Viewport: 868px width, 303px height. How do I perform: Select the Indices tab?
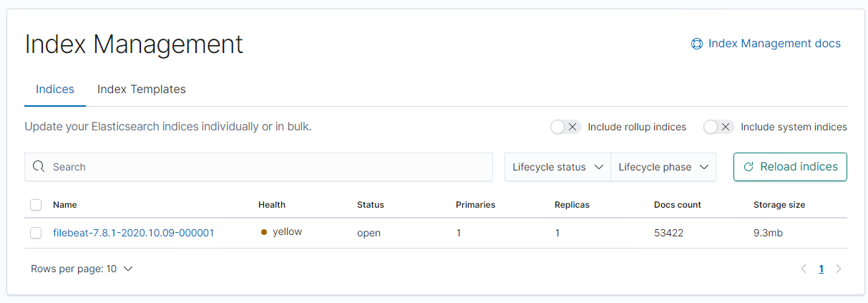coord(55,90)
